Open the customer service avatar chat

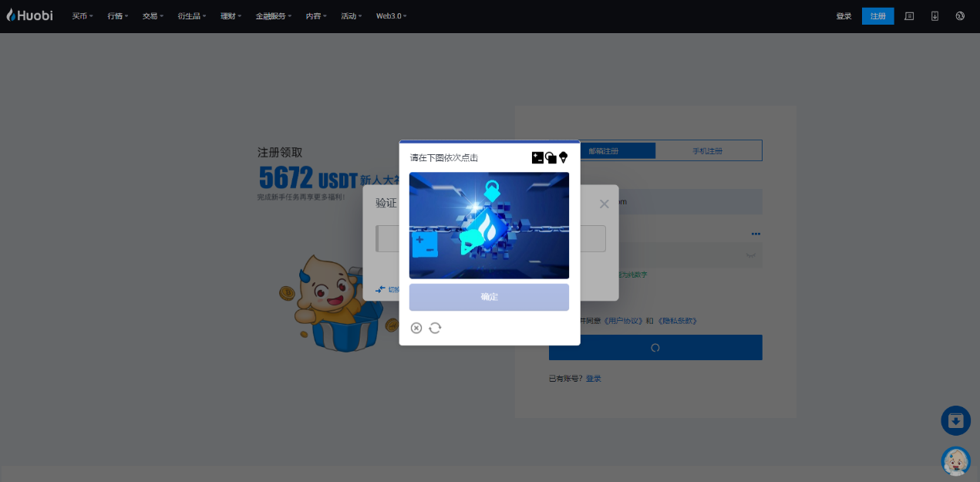pos(955,460)
